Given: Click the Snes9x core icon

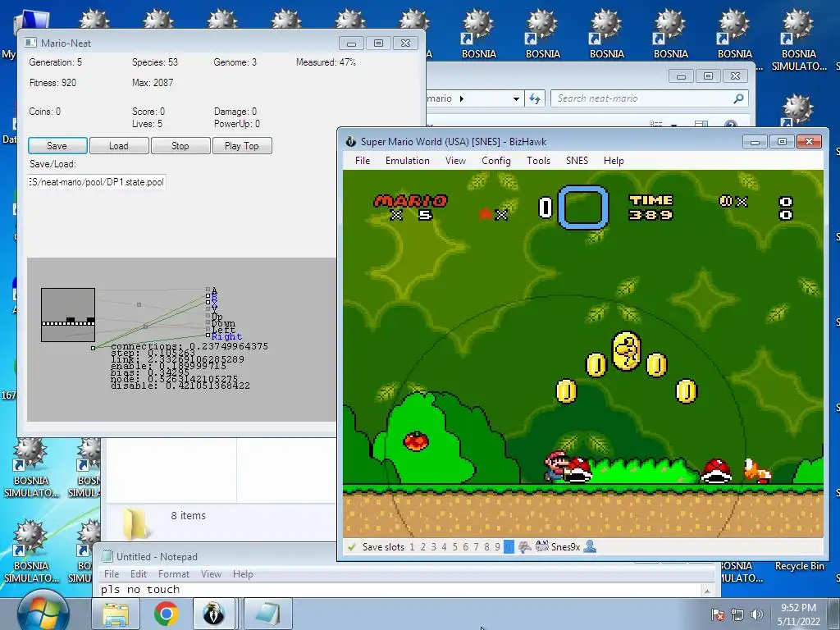Looking at the screenshot, I should tap(542, 546).
